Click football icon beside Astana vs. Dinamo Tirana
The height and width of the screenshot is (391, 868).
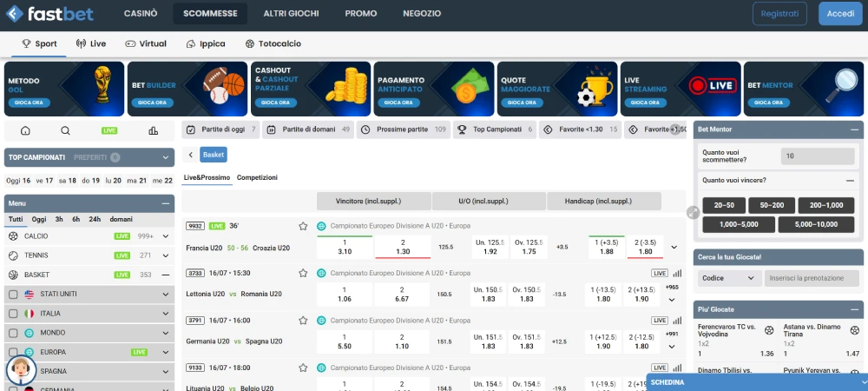[x=855, y=331]
